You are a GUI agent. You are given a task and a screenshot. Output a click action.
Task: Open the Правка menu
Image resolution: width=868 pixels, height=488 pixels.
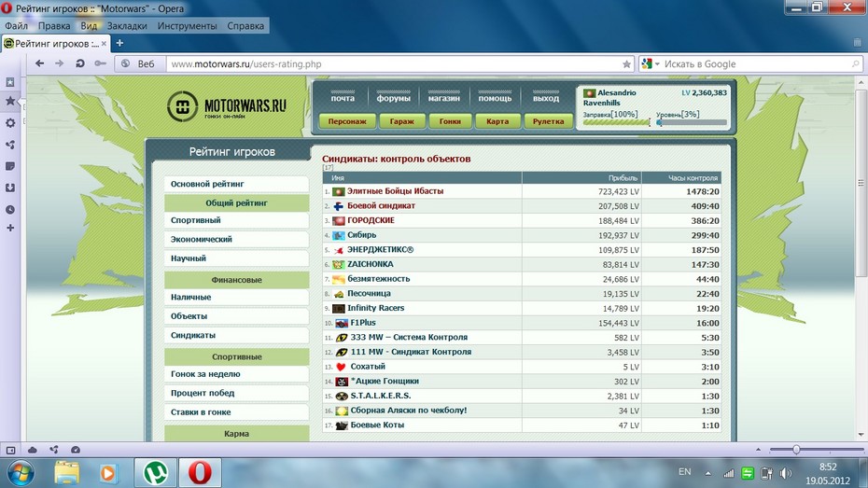(54, 25)
